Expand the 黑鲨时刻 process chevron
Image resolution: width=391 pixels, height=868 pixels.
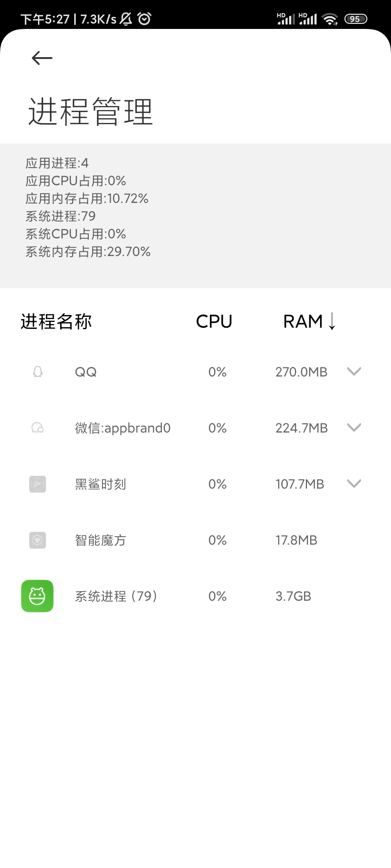tap(354, 484)
